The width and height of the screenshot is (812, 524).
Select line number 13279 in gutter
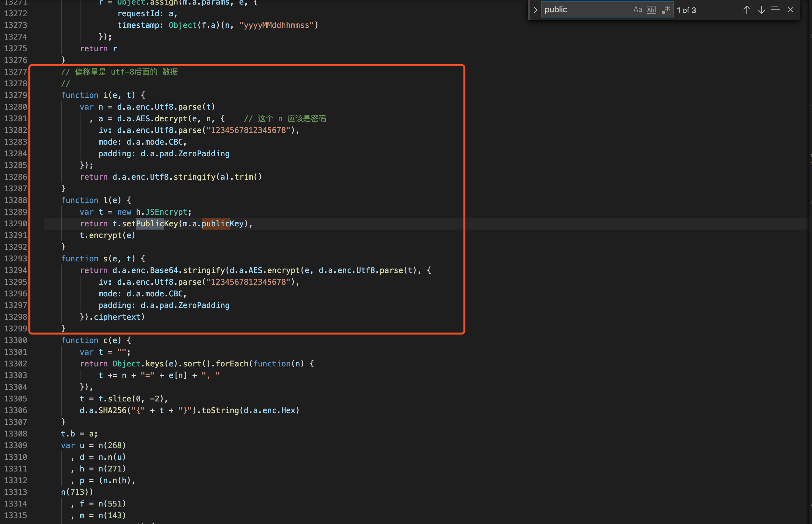[x=16, y=95]
